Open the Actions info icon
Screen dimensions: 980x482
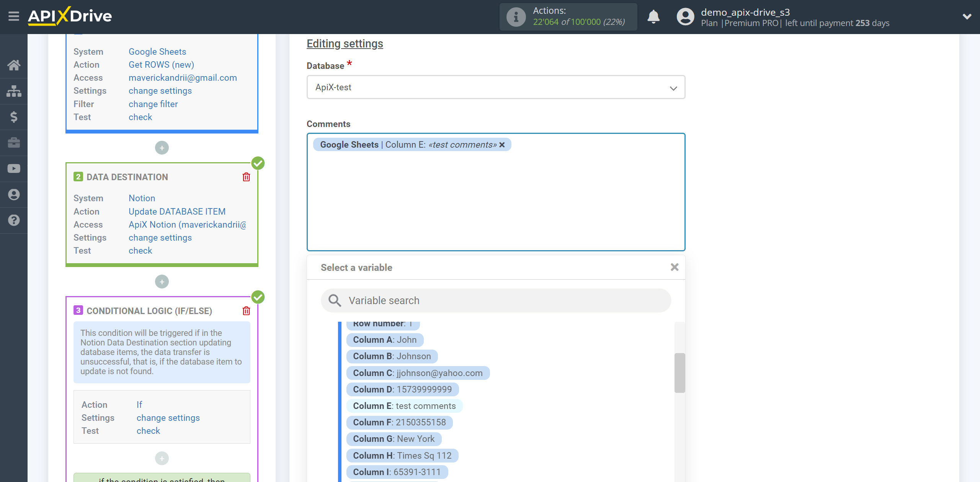point(516,17)
